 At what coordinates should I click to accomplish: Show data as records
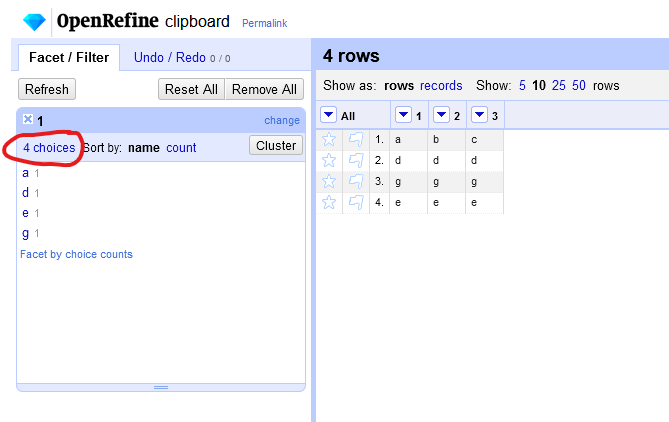pos(441,85)
